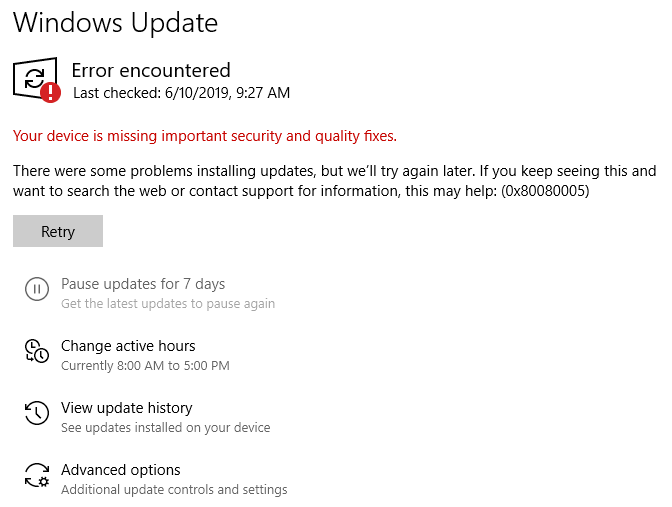Click the 'Error encountered' status title
672x507 pixels.
pyautogui.click(x=151, y=70)
